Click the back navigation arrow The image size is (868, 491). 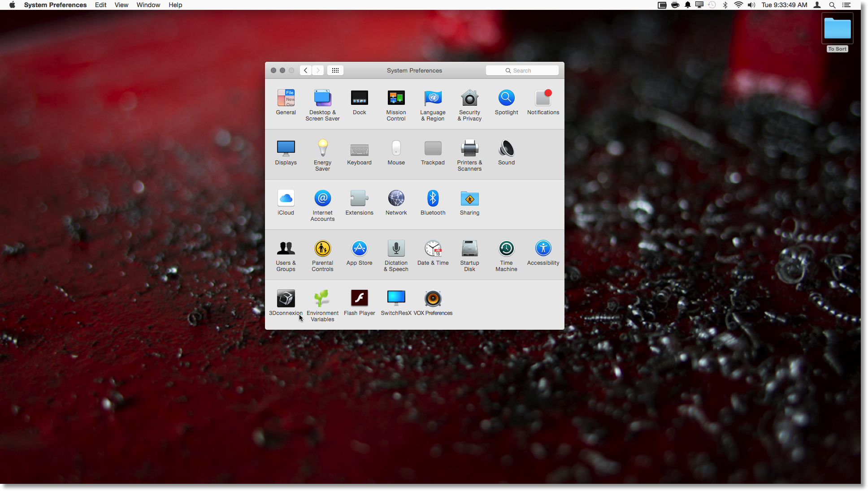(306, 70)
